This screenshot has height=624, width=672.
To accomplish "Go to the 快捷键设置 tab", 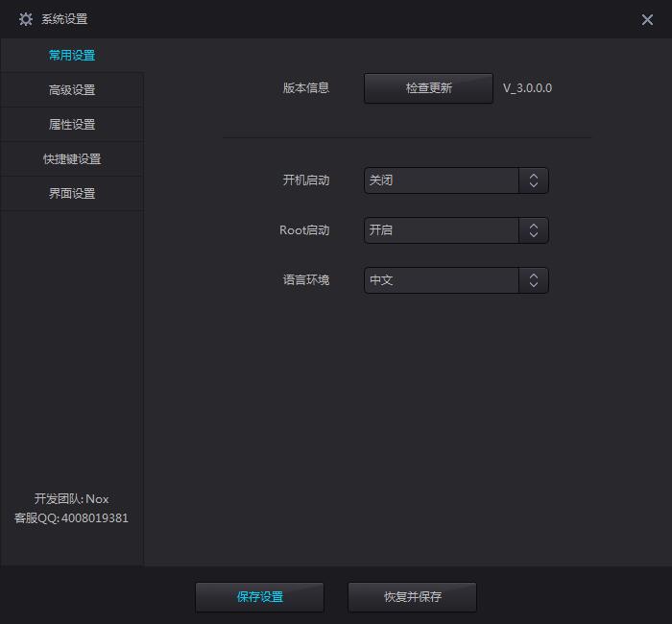I will pyautogui.click(x=72, y=159).
